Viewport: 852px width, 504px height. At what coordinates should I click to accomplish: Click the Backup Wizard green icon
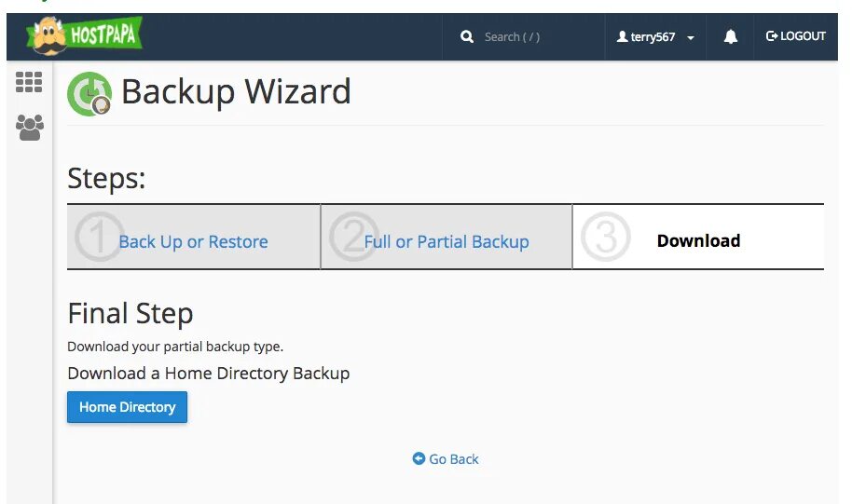click(x=89, y=93)
